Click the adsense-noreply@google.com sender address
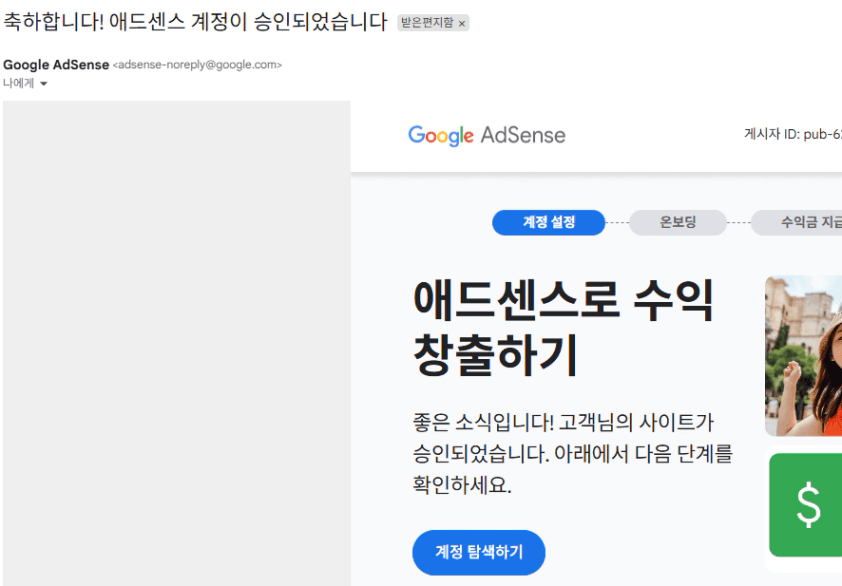 197,65
